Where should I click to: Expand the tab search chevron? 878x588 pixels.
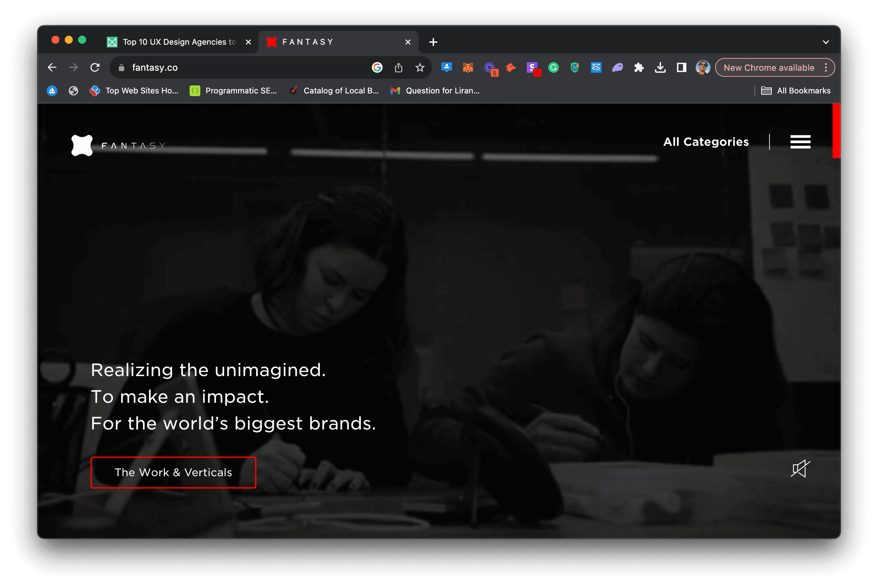point(826,42)
